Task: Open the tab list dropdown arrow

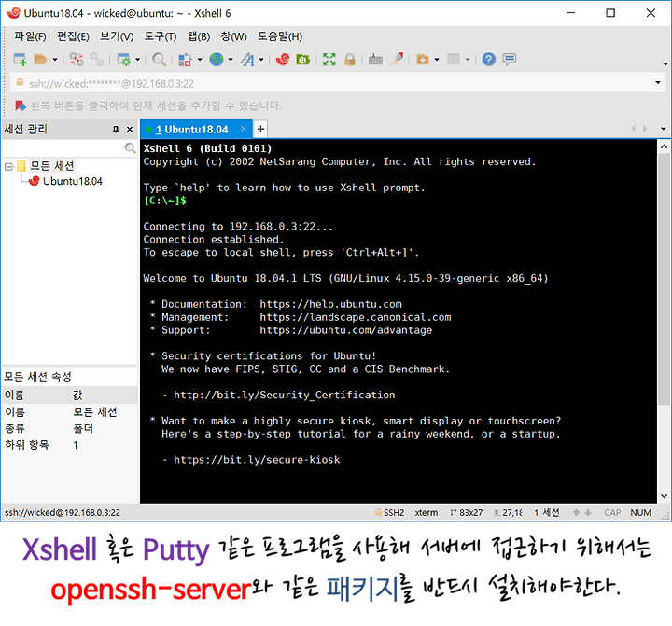Action: pyautogui.click(x=663, y=129)
